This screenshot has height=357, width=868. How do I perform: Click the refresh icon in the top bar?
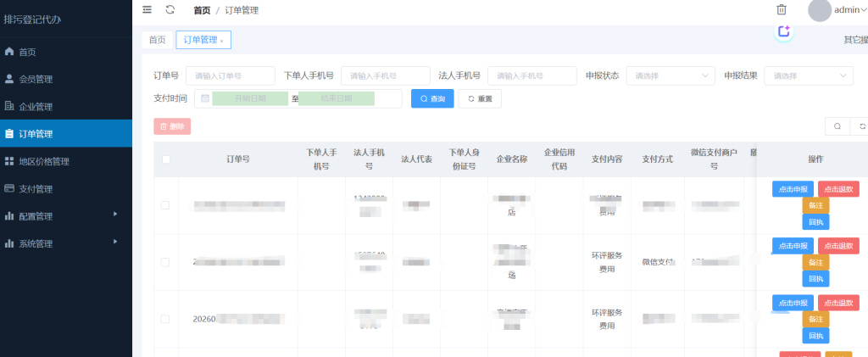pos(170,9)
